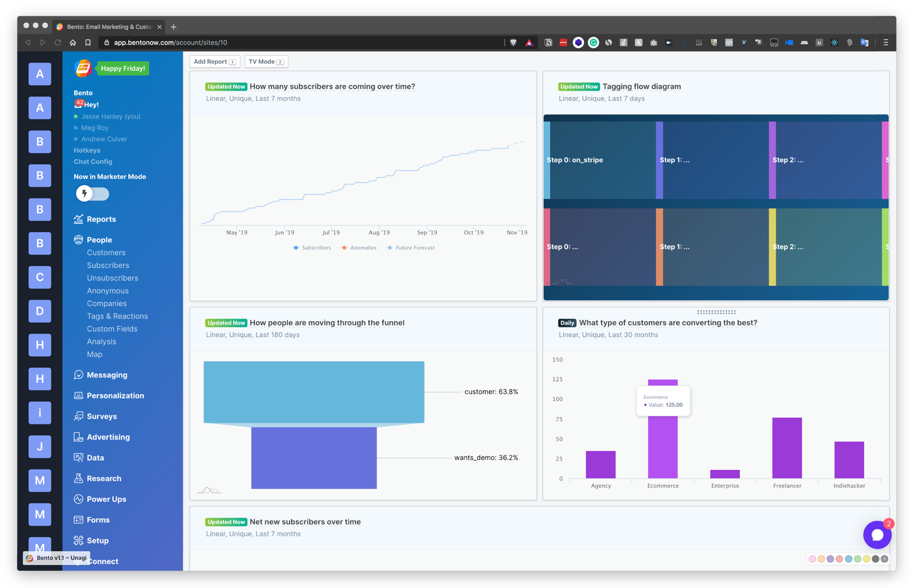Open Tags & Reactions submenu item
914x588 pixels.
(117, 316)
